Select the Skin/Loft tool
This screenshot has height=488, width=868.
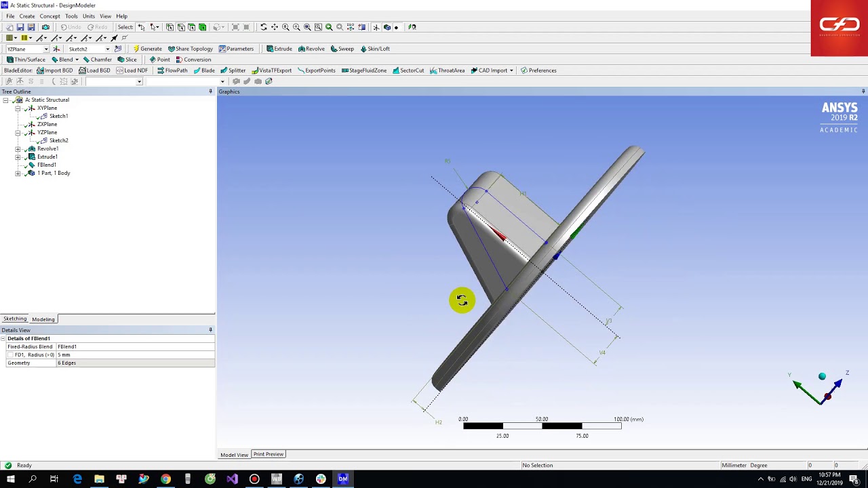point(375,49)
